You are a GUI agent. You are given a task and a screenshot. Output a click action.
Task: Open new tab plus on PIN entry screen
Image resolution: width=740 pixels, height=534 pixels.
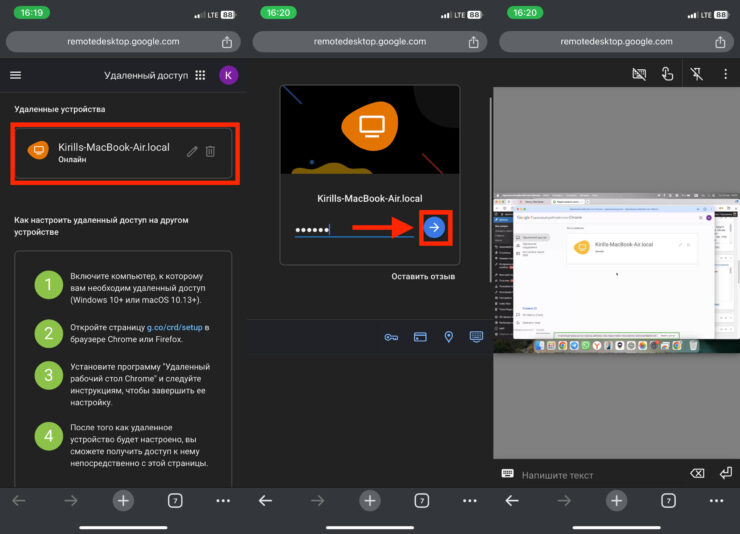pos(370,501)
